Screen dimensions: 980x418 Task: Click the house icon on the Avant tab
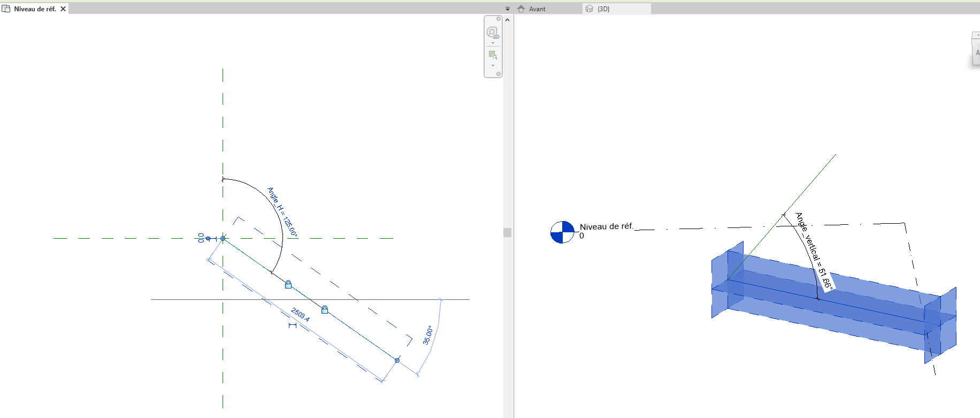522,9
